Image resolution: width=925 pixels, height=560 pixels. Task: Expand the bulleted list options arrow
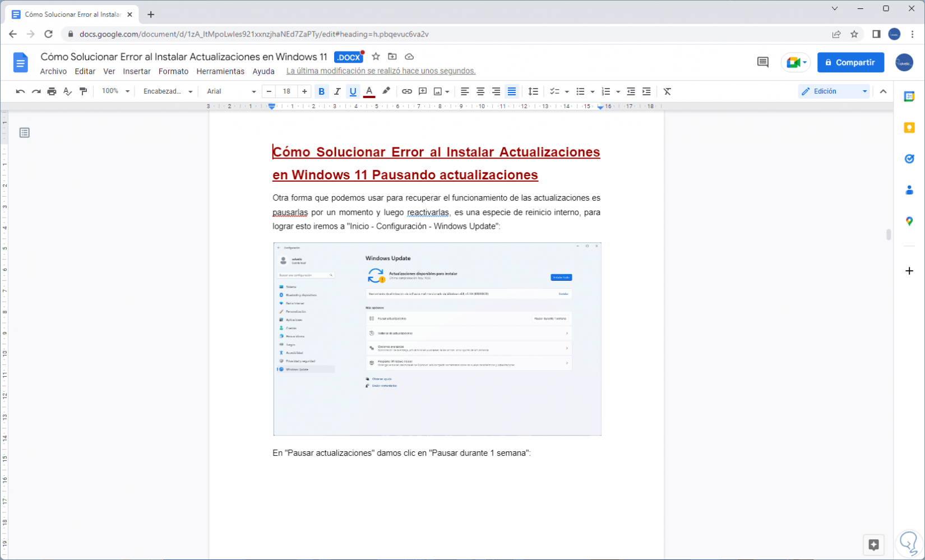pyautogui.click(x=593, y=91)
